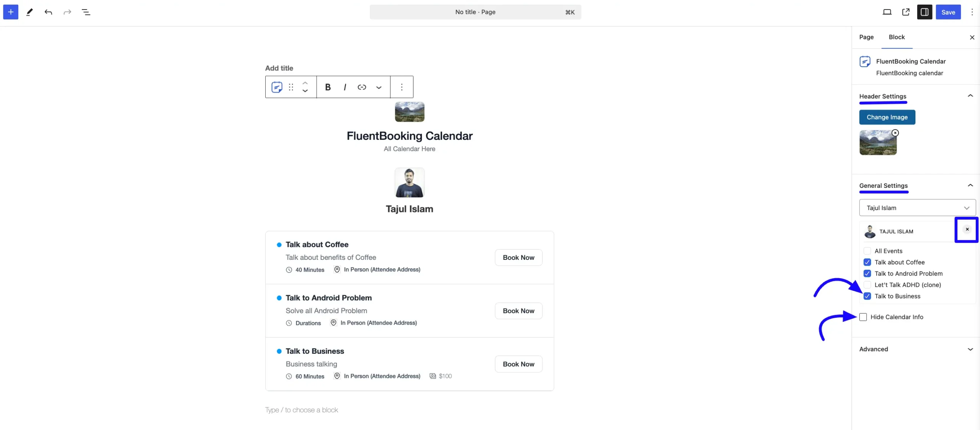Click the Talk to Android Problem title
The height and width of the screenshot is (430, 980).
click(x=328, y=298)
